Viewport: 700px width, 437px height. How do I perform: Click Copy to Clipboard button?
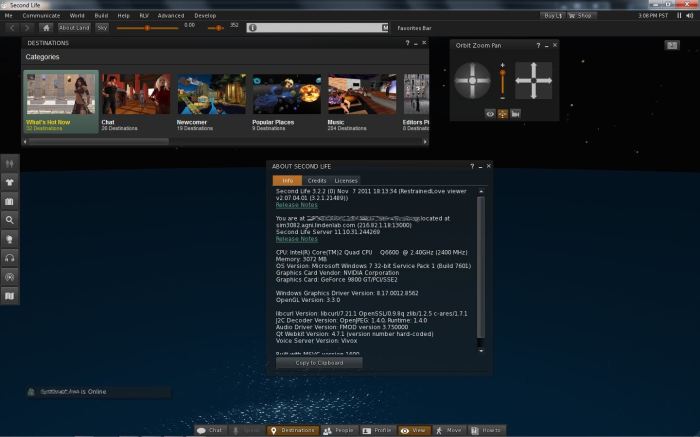tap(319, 362)
